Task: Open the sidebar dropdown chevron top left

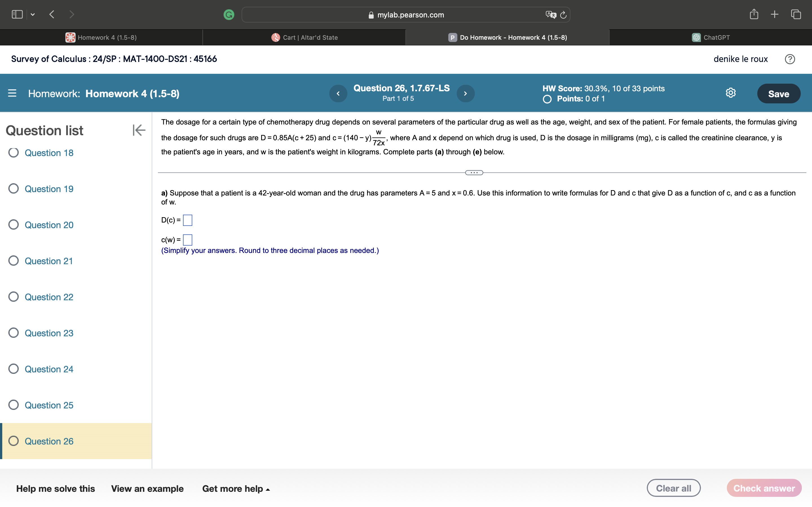Action: point(33,14)
